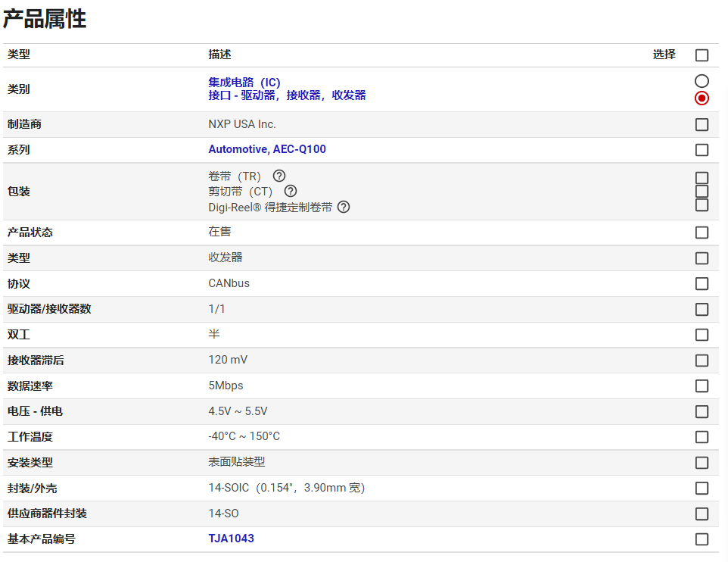Open help icon next to 卷带 (TR)
The image size is (728, 562).
pos(279,176)
